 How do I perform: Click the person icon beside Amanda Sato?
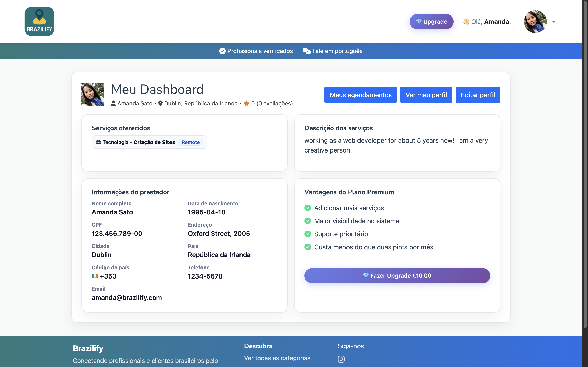(x=113, y=103)
